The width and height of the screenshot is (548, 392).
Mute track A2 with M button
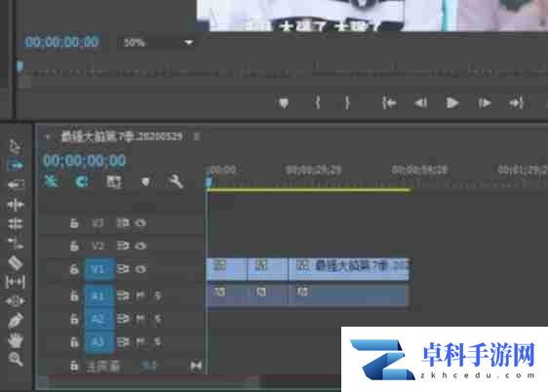pyautogui.click(x=140, y=319)
